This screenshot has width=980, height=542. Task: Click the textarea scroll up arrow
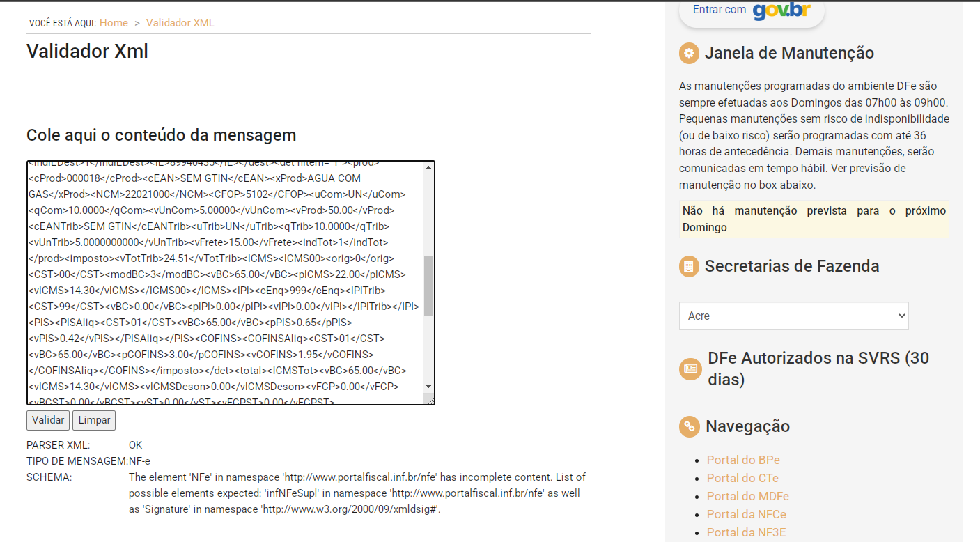pos(428,167)
